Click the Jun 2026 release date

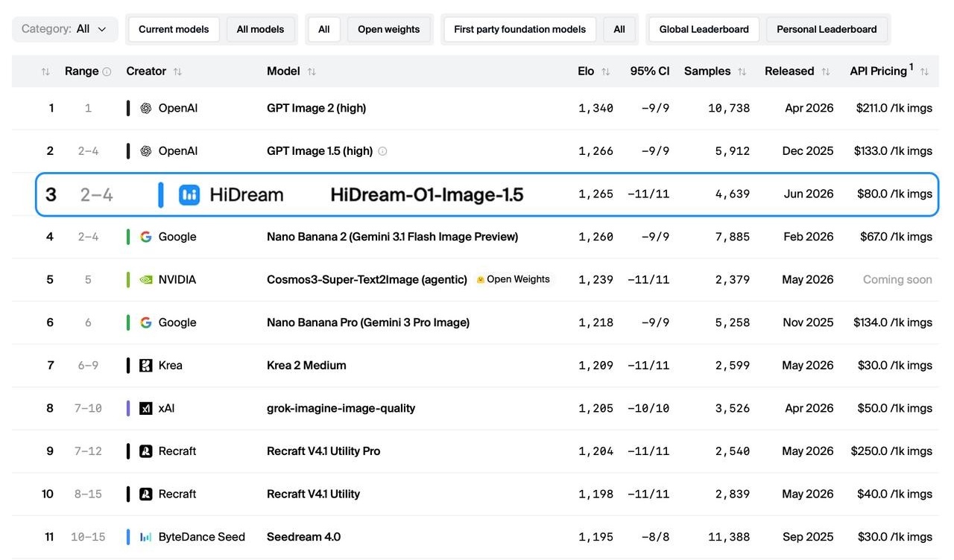pos(809,194)
